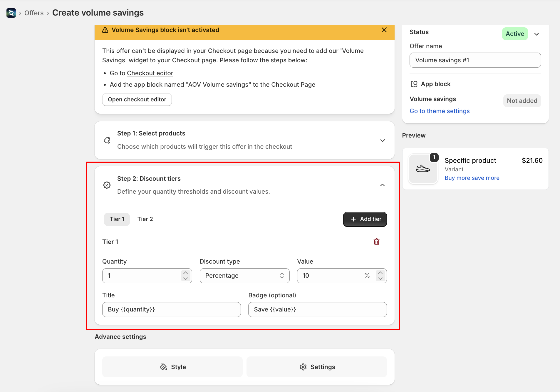
Task: Click the percent sign in Value field
Action: pos(367,276)
